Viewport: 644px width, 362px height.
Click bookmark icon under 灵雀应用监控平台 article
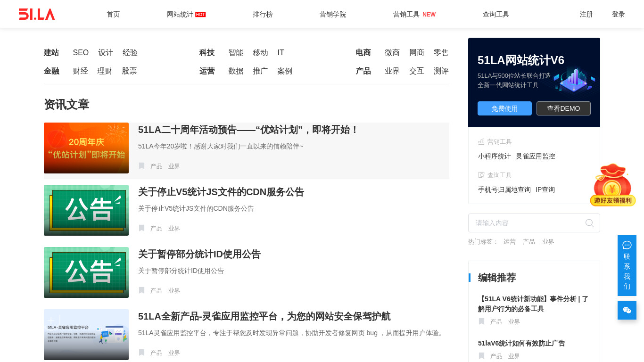point(141,353)
